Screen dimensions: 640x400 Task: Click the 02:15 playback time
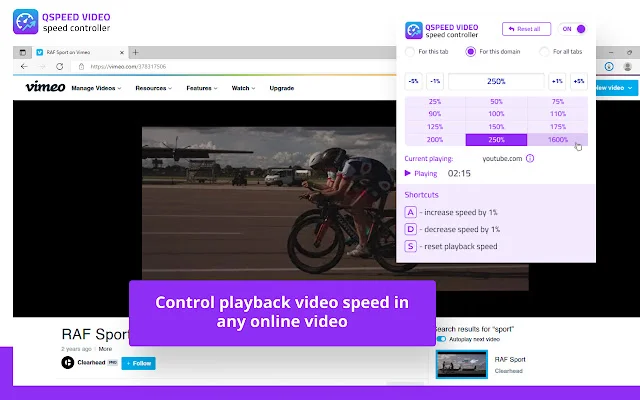point(459,173)
